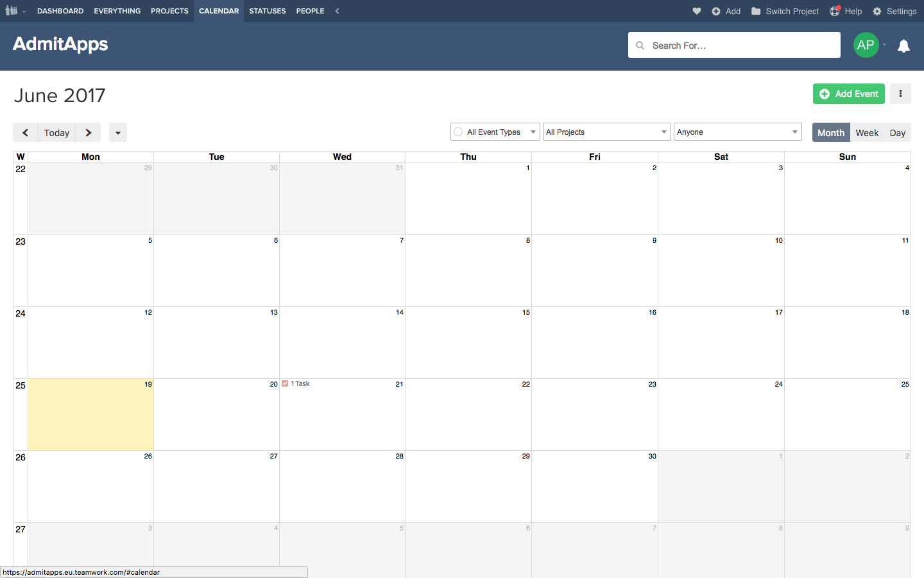
Task: Select the June 15 day cell
Action: click(x=468, y=342)
